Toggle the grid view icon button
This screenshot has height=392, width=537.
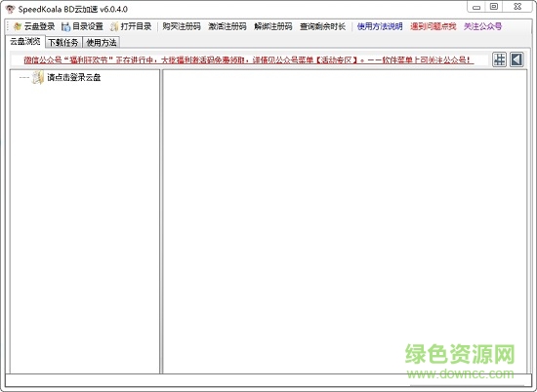click(x=499, y=59)
